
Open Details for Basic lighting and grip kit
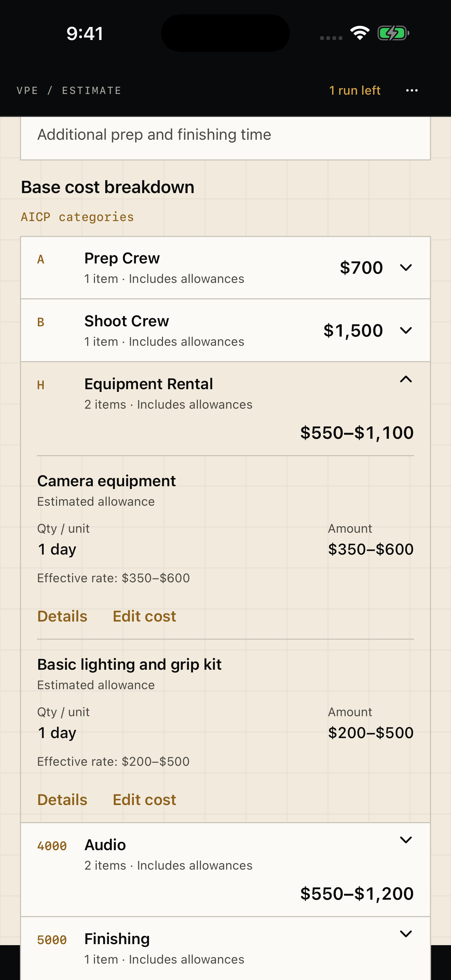63,800
